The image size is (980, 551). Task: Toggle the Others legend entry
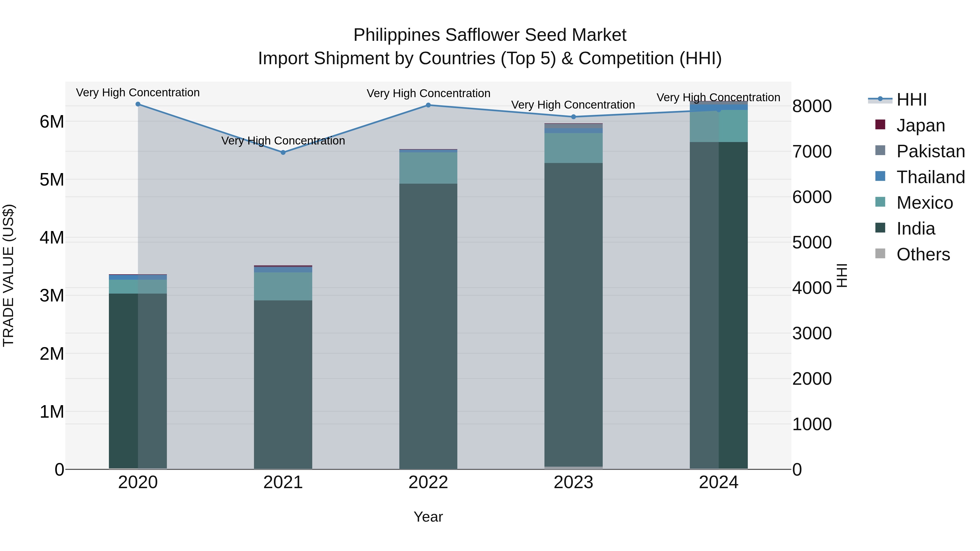pos(912,254)
